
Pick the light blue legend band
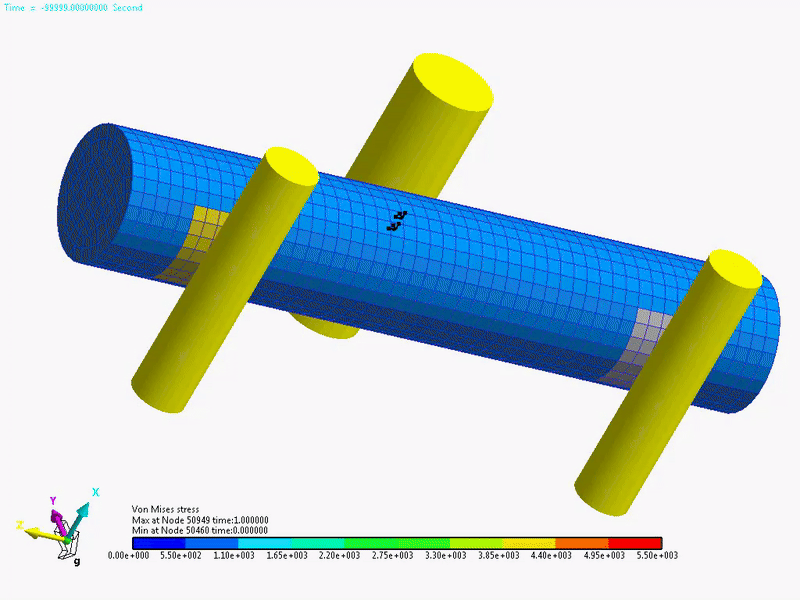click(264, 543)
